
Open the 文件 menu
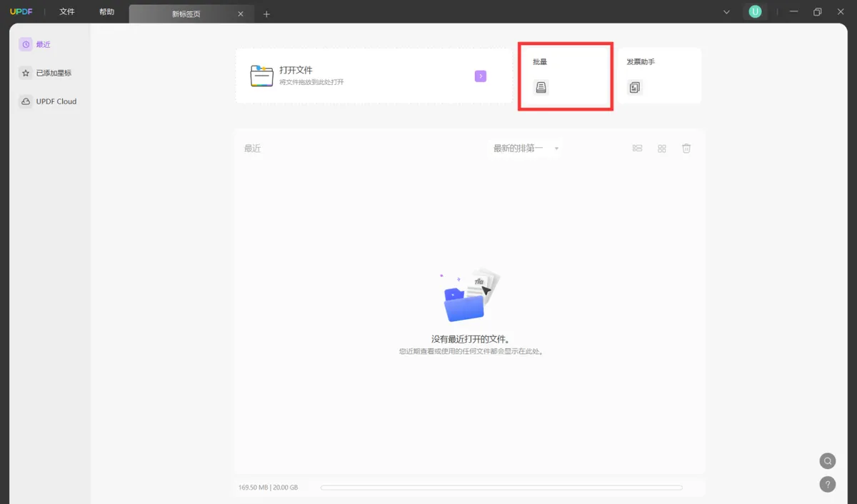click(x=67, y=12)
